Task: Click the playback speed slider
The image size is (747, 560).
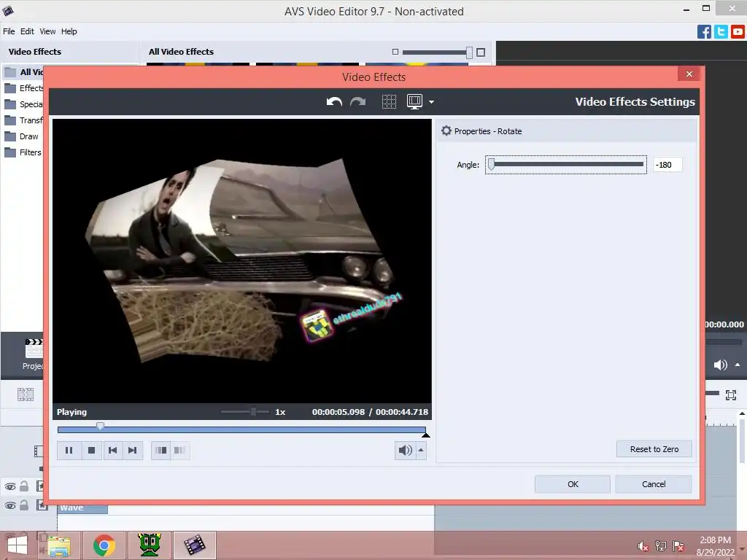Action: click(x=245, y=411)
